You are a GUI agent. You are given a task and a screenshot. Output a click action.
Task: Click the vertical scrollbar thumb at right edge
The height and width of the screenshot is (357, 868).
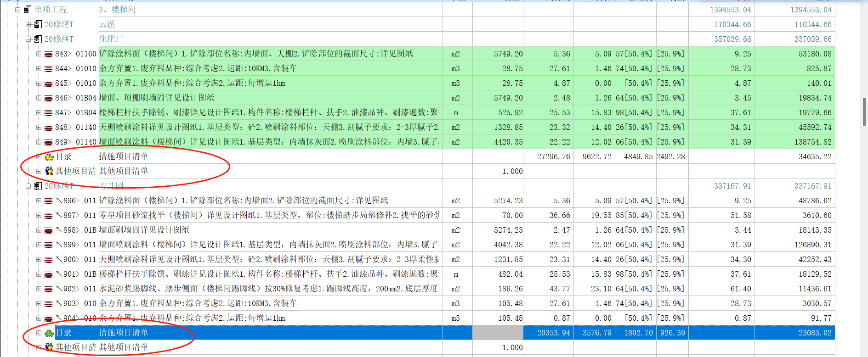[x=864, y=112]
